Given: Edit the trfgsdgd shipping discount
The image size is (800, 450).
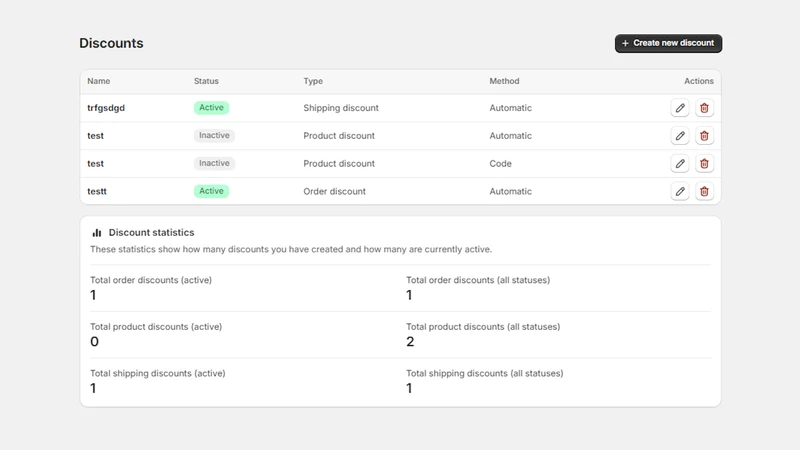Looking at the screenshot, I should pyautogui.click(x=680, y=108).
